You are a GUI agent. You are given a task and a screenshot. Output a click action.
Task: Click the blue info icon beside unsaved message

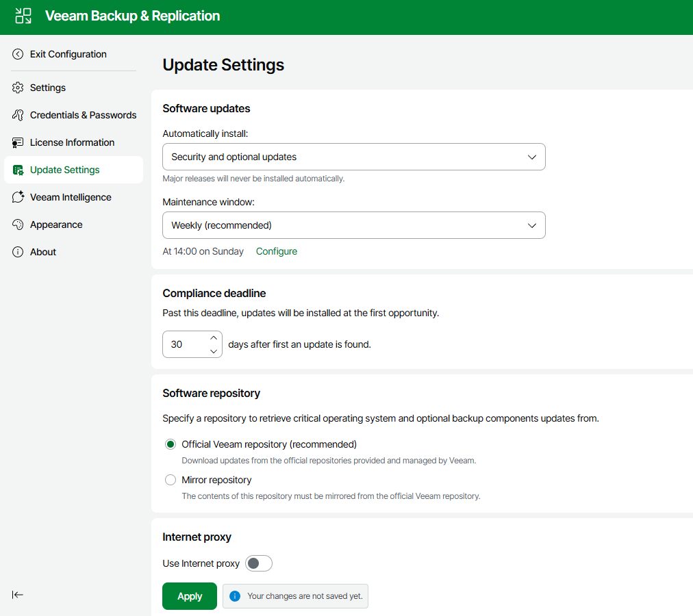click(235, 596)
